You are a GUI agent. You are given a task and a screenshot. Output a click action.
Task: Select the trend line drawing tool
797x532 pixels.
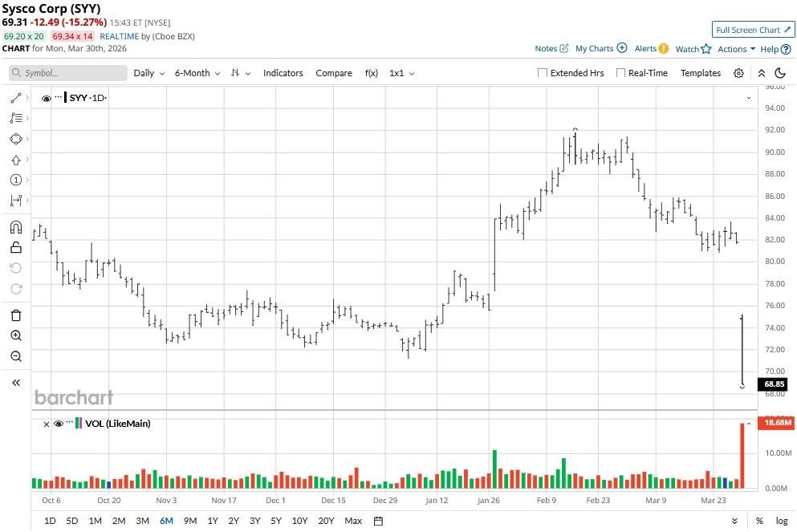coord(16,98)
